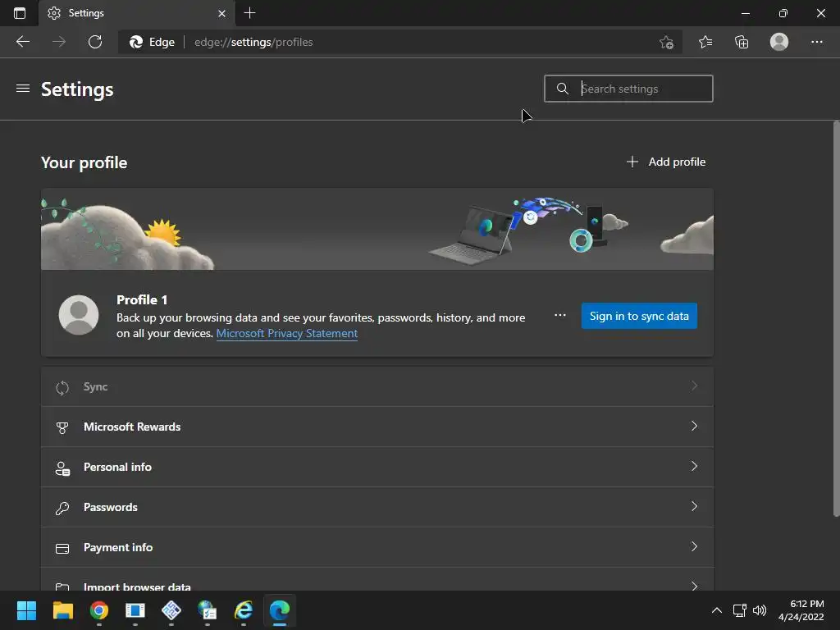
Task: Open Internet Explorer from taskbar
Action: (244, 610)
